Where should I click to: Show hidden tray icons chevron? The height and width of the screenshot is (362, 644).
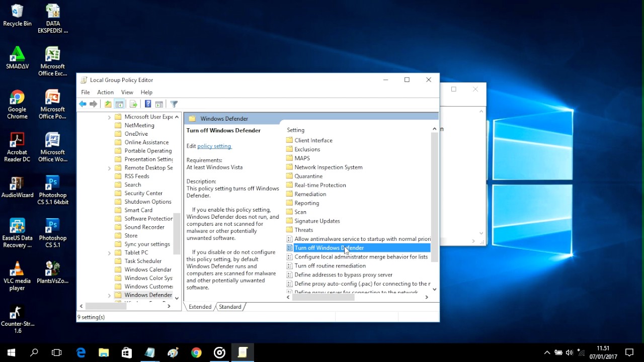coord(547,352)
